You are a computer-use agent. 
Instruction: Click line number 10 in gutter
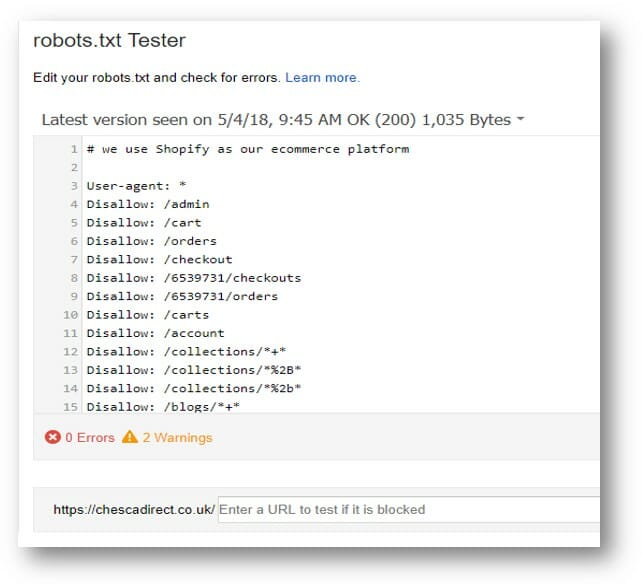tap(70, 315)
